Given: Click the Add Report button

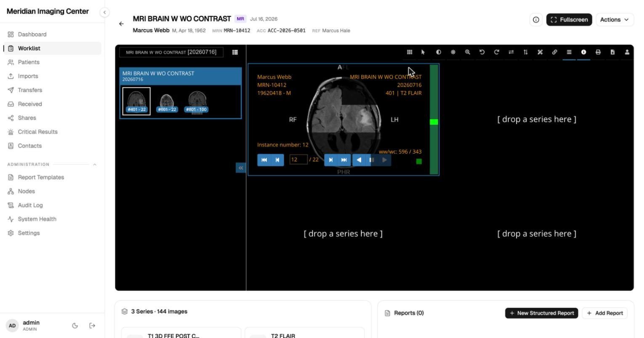Looking at the screenshot, I should [x=605, y=313].
